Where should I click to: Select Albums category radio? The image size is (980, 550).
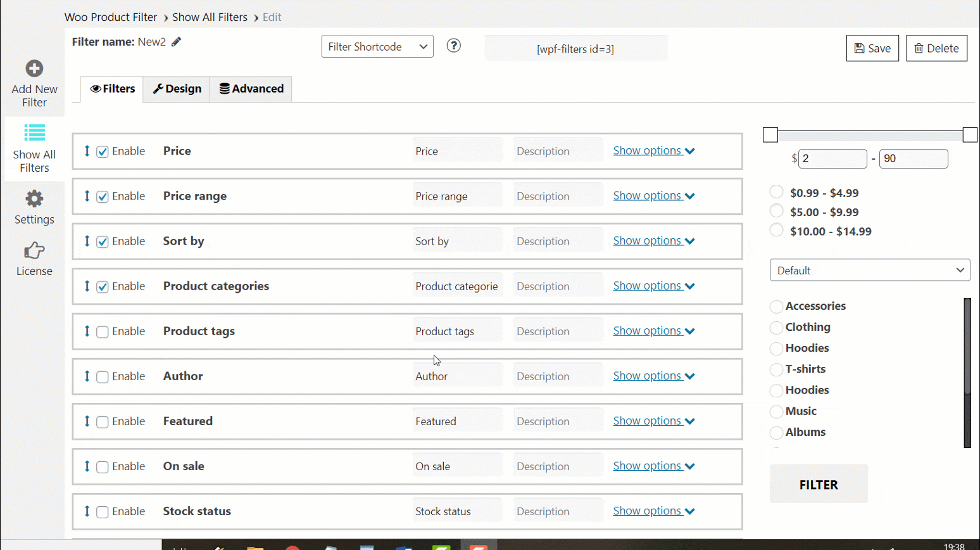776,433
